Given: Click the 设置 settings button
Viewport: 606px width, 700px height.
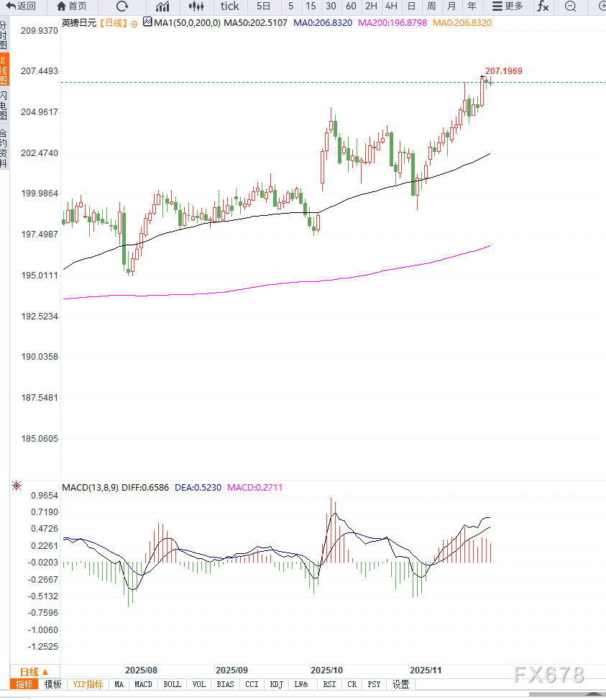Looking at the screenshot, I should (x=400, y=684).
